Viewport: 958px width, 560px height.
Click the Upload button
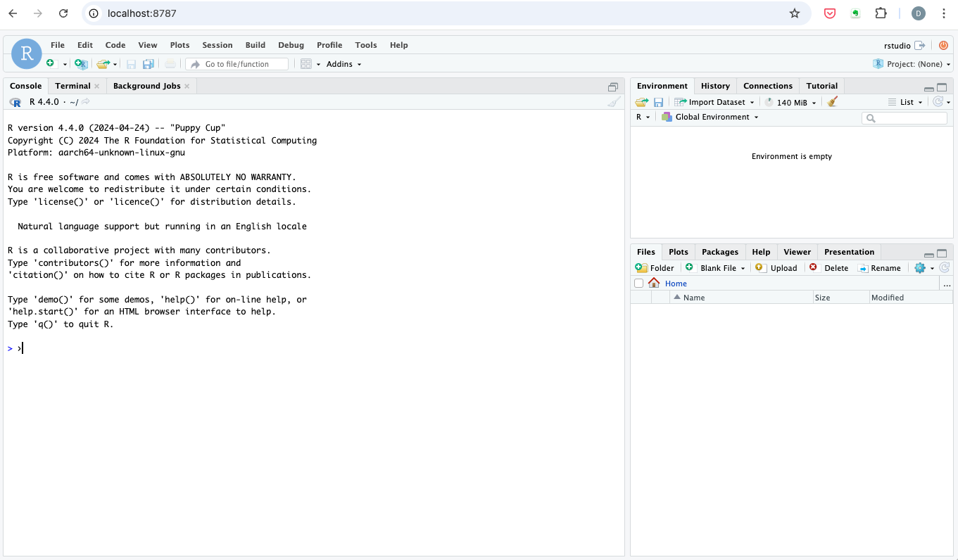tap(776, 267)
